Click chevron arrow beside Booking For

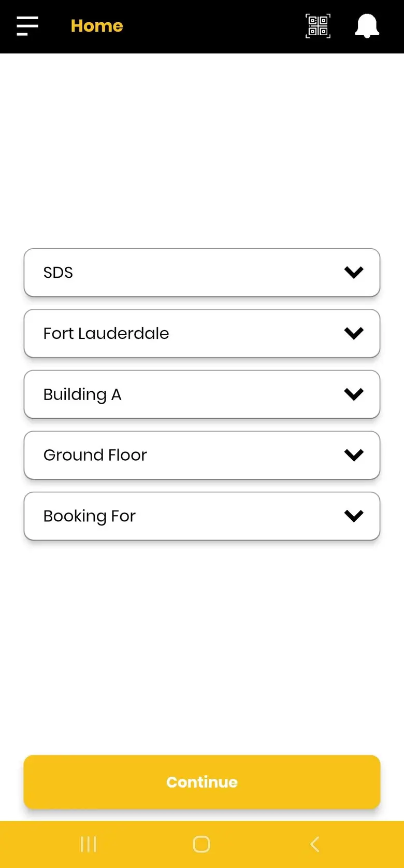tap(354, 516)
